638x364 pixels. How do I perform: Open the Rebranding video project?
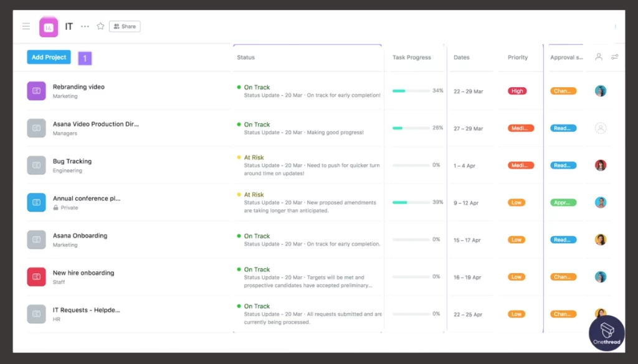tap(79, 87)
